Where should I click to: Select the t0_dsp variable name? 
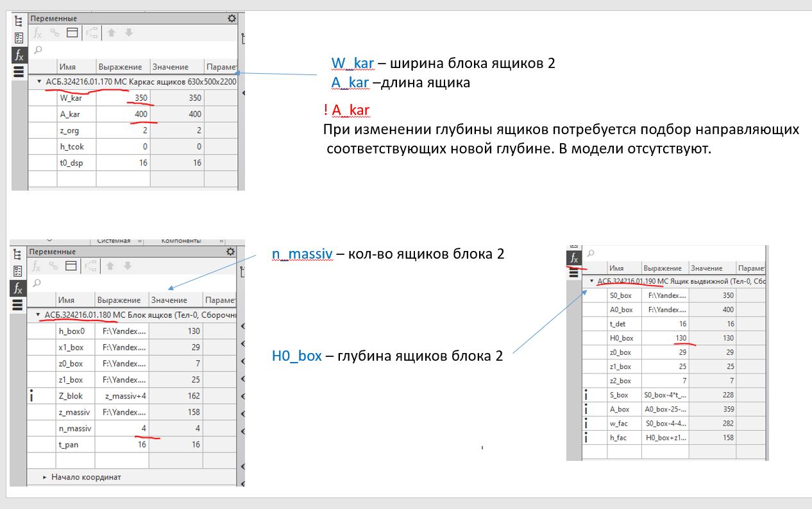click(71, 163)
